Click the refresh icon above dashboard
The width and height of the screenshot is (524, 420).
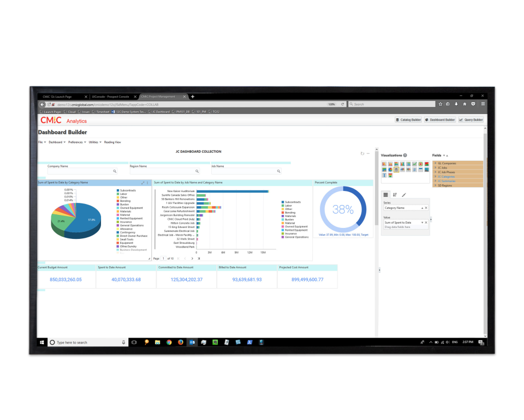coord(362,154)
